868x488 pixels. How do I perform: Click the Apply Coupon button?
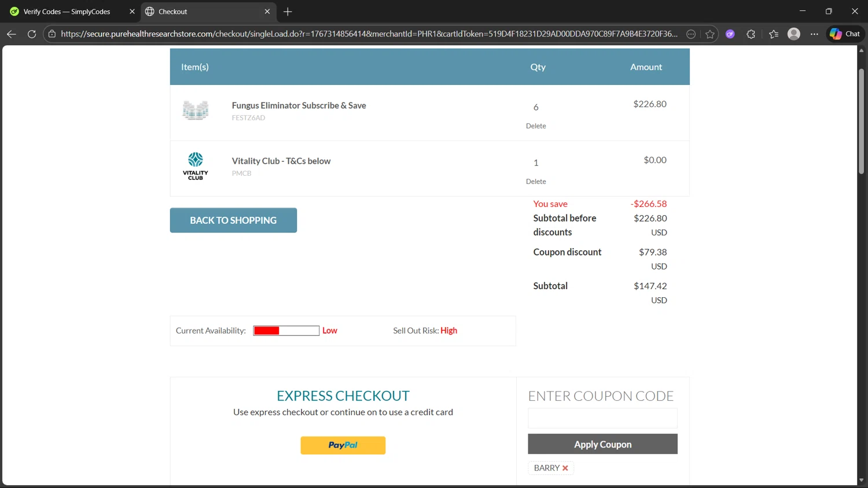coord(602,444)
